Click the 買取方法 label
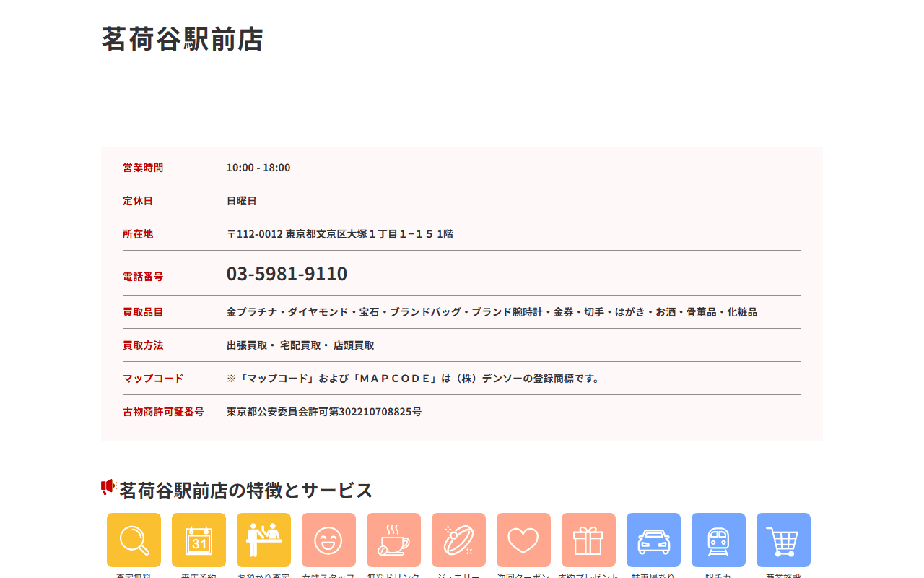The image size is (924, 578). pos(143,345)
